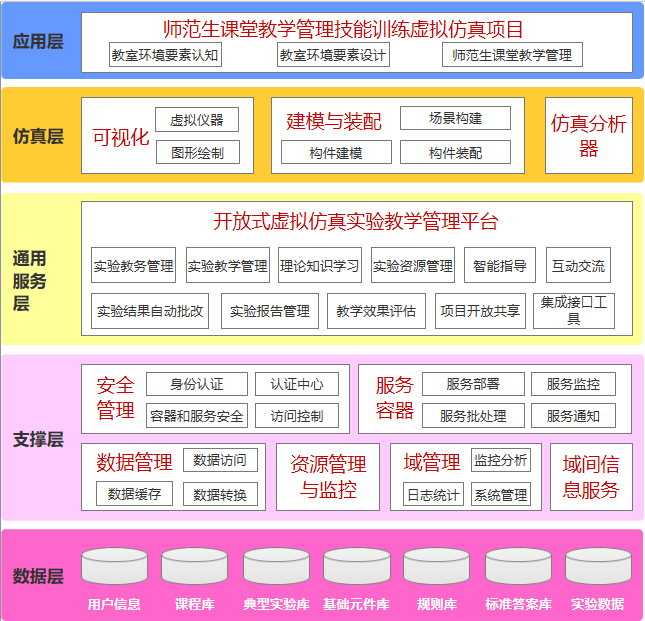This screenshot has width=645, height=621.
Task: Click the 实验教务管理 box
Action: 133,266
